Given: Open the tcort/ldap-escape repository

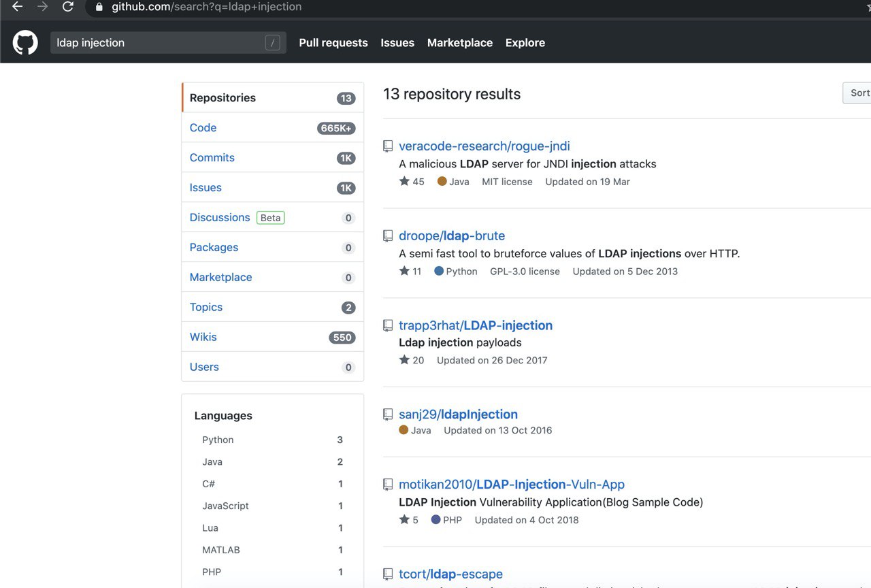Looking at the screenshot, I should tap(450, 574).
